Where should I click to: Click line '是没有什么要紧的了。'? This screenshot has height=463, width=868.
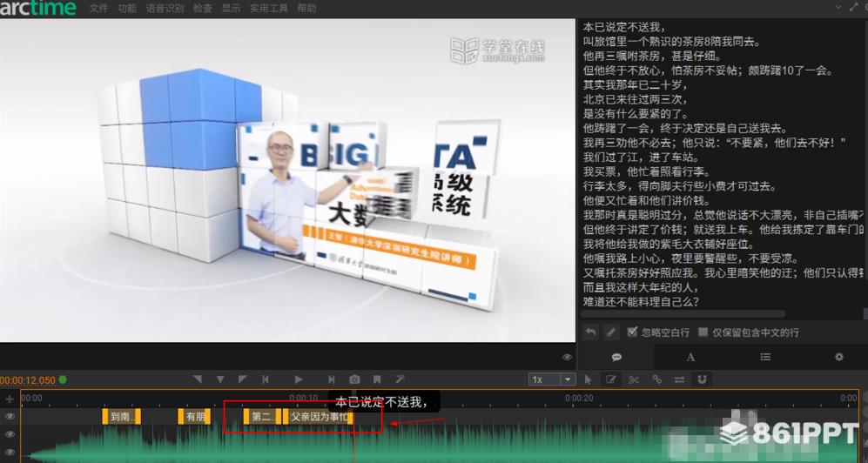pos(635,114)
